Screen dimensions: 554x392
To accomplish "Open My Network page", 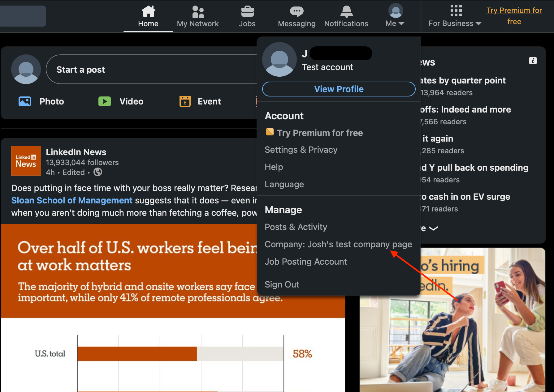I will (198, 16).
